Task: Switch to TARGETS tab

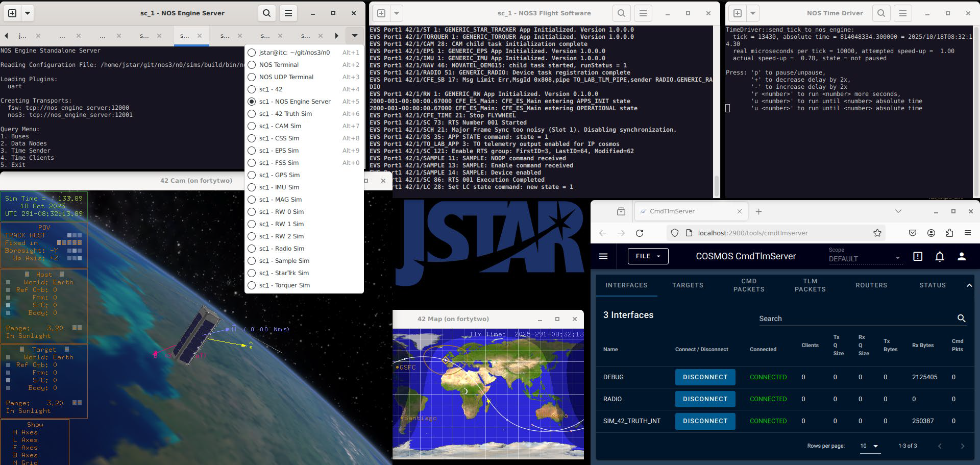Action: tap(688, 285)
